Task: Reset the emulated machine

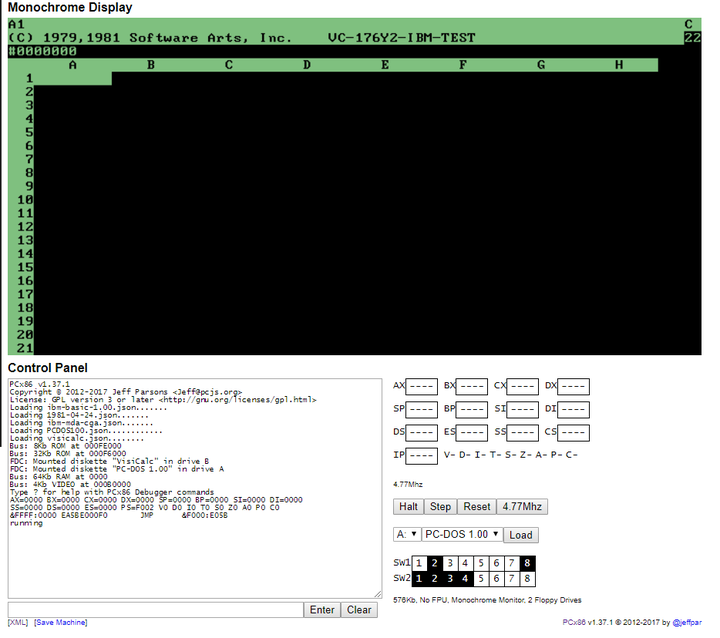Action: click(477, 507)
